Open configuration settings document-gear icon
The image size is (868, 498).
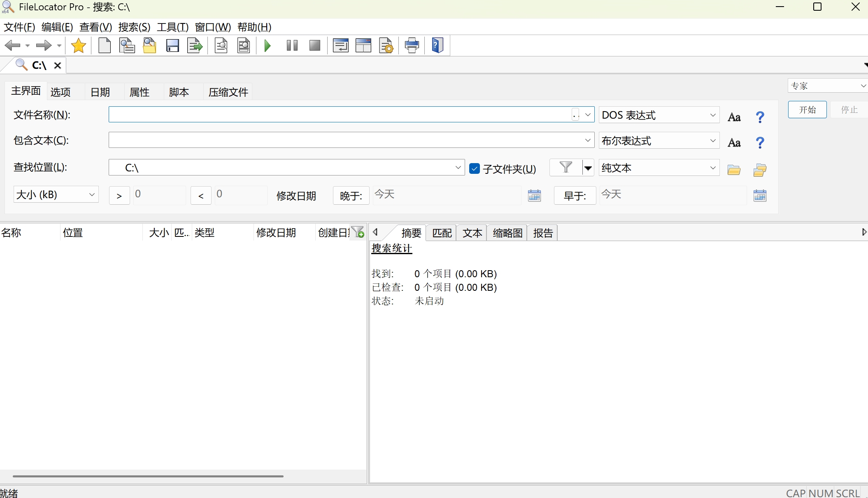pyautogui.click(x=386, y=45)
